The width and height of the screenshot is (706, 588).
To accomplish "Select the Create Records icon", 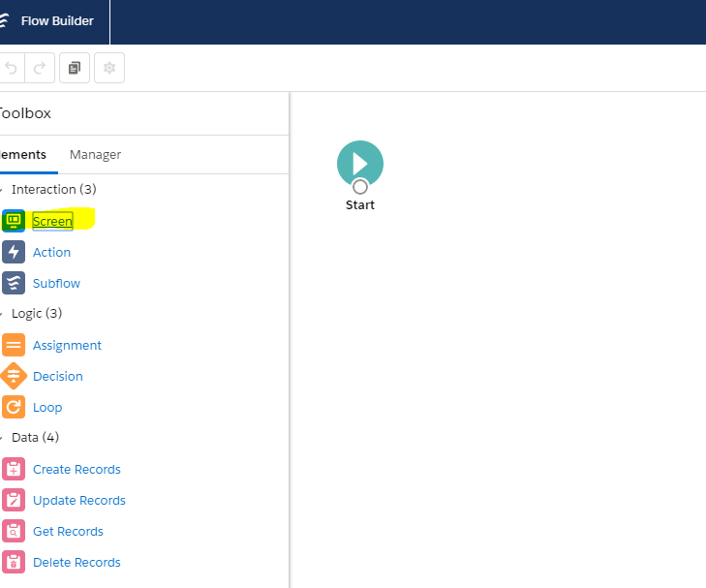I will 14,469.
